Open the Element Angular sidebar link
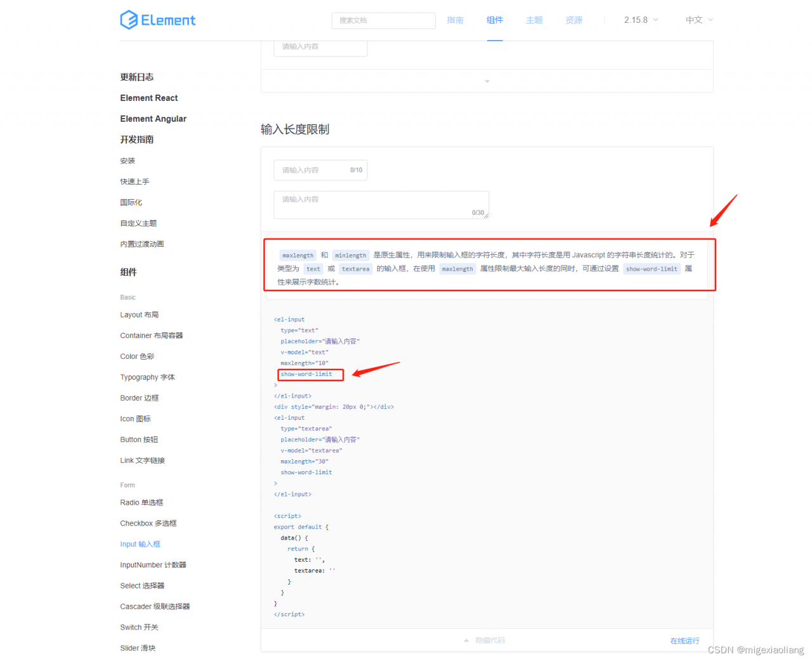The height and width of the screenshot is (660, 812). point(154,119)
